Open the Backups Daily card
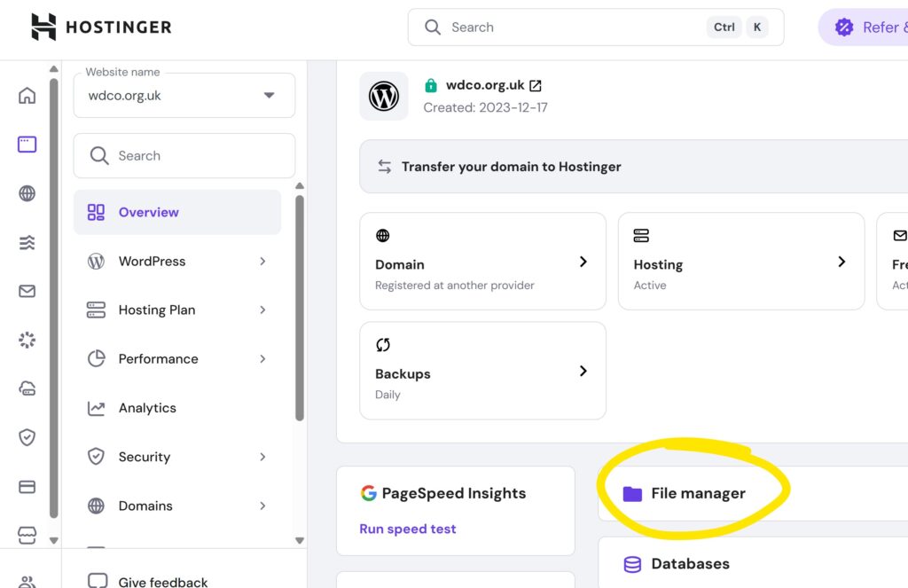Screen dimensions: 908x588 [482, 371]
